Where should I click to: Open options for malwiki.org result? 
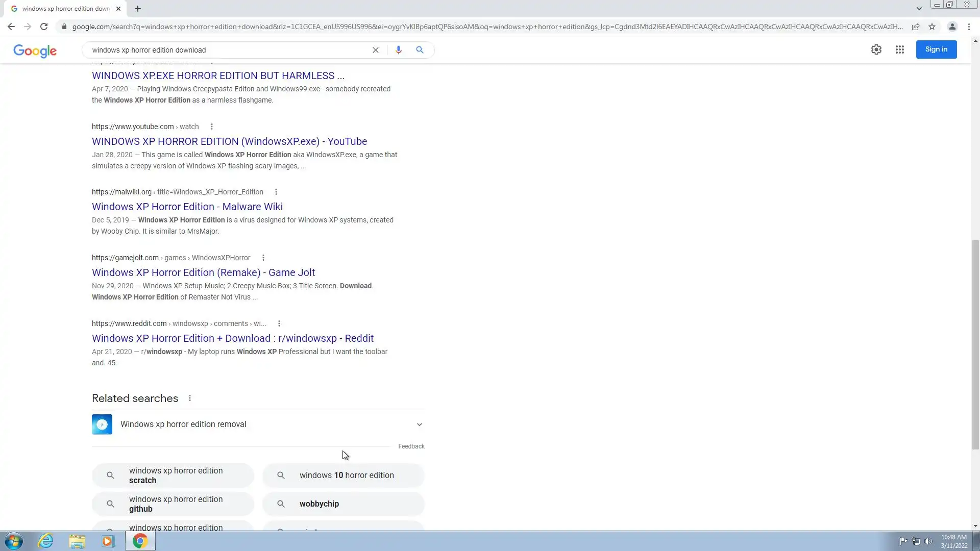[276, 192]
